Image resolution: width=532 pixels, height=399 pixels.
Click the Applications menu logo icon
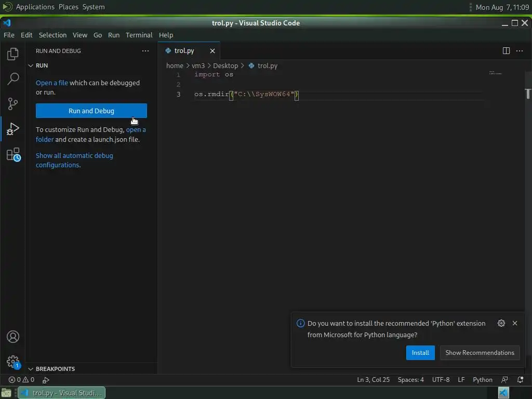pos(7,7)
